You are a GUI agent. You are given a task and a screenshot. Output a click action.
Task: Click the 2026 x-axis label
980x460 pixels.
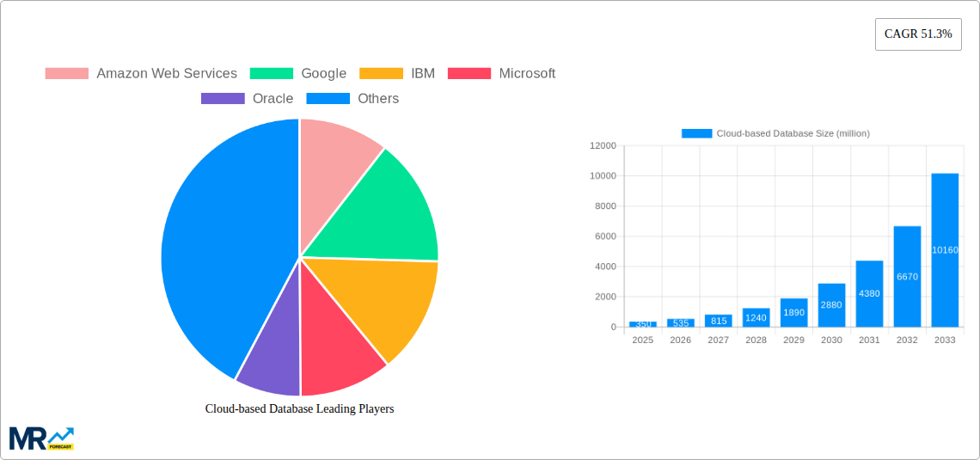click(x=681, y=340)
